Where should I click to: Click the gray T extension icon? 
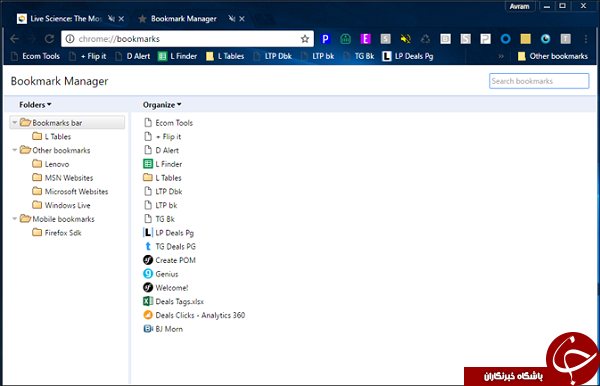coord(566,39)
